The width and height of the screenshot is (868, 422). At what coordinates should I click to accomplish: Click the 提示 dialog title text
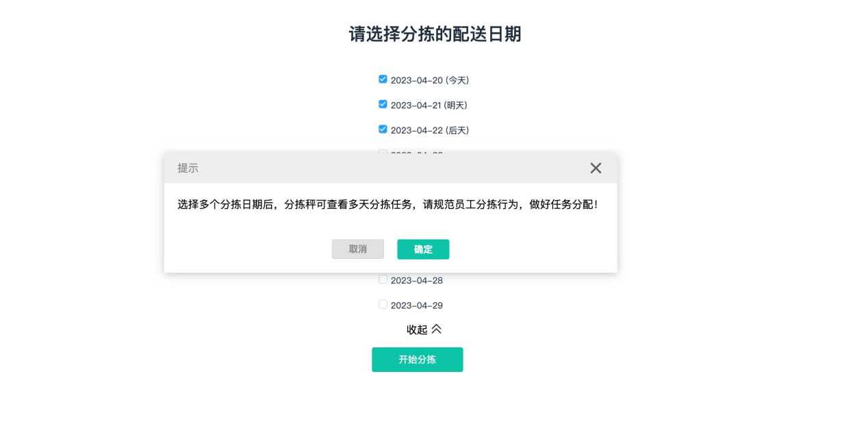click(x=188, y=169)
